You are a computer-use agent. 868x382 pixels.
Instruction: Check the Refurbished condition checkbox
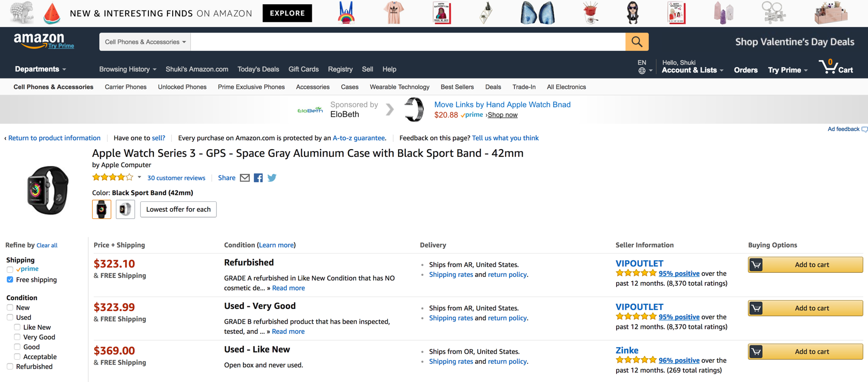(10, 366)
